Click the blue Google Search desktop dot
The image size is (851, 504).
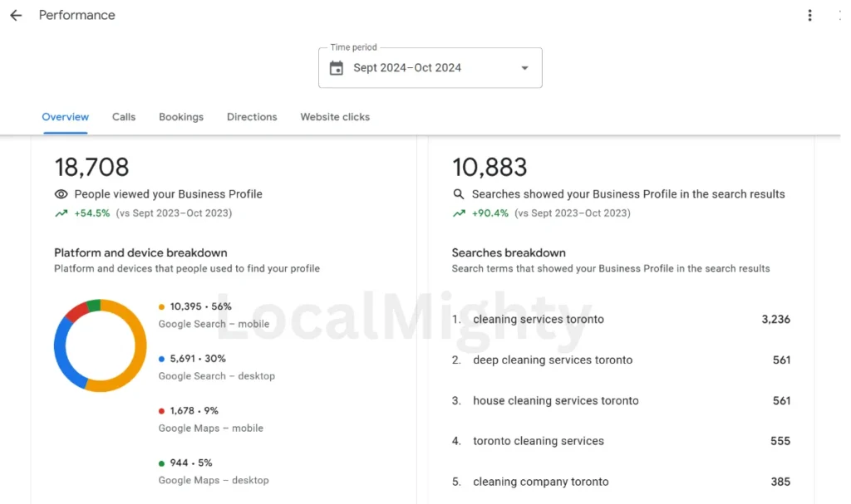pos(162,359)
